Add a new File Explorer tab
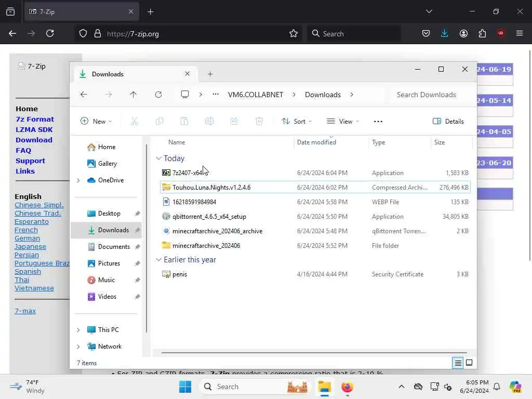Screen dimensions: 532x399 click(210, 74)
